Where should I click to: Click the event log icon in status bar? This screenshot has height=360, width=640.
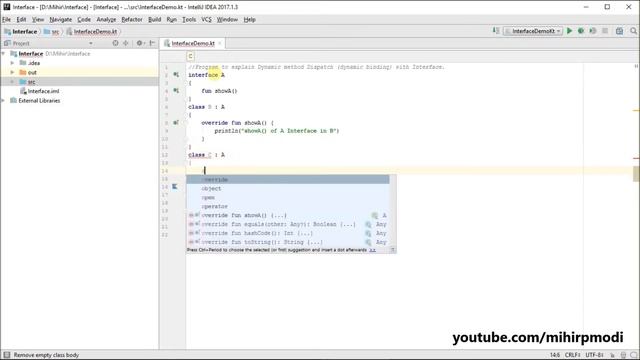(633, 355)
